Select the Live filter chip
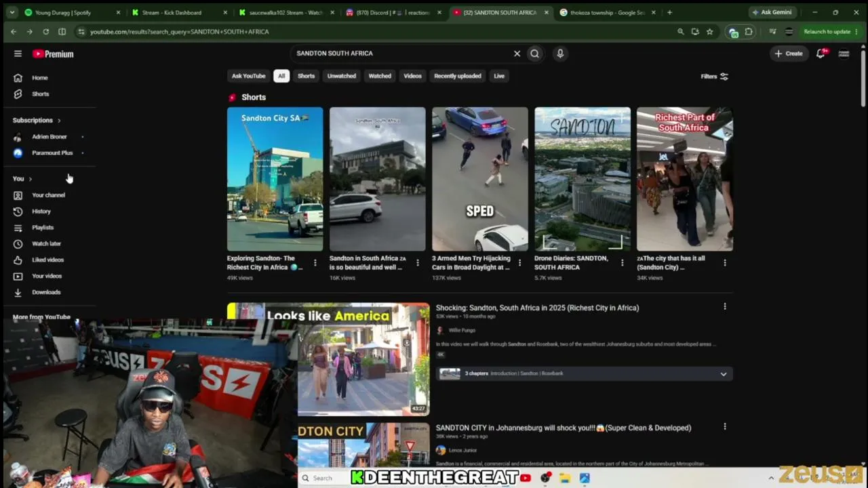The width and height of the screenshot is (868, 488). point(499,76)
